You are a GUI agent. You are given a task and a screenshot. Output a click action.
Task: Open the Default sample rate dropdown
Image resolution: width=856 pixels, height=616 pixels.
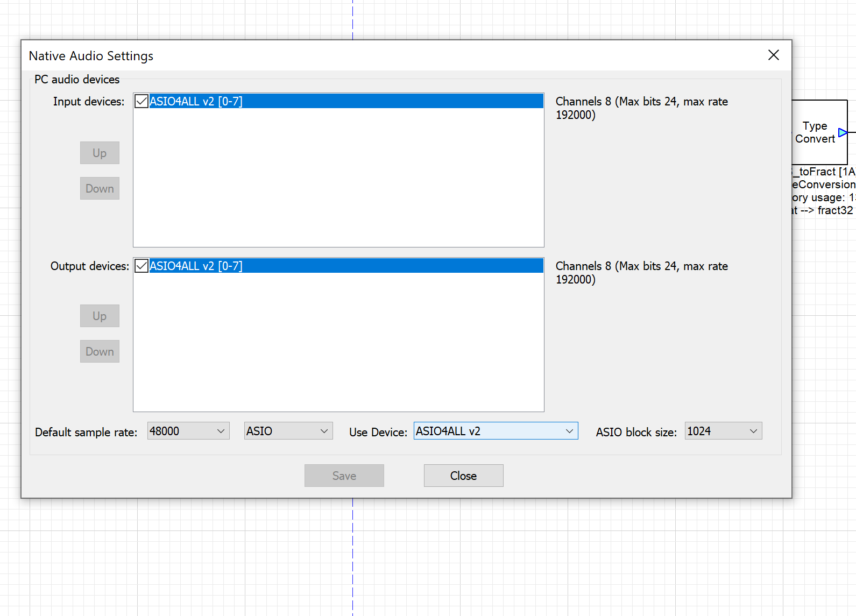(188, 431)
